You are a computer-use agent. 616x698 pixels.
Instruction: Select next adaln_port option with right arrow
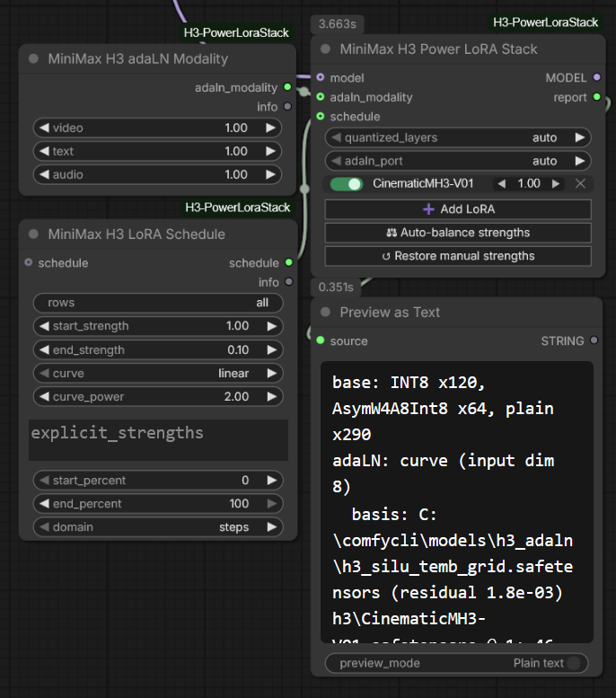pos(579,161)
